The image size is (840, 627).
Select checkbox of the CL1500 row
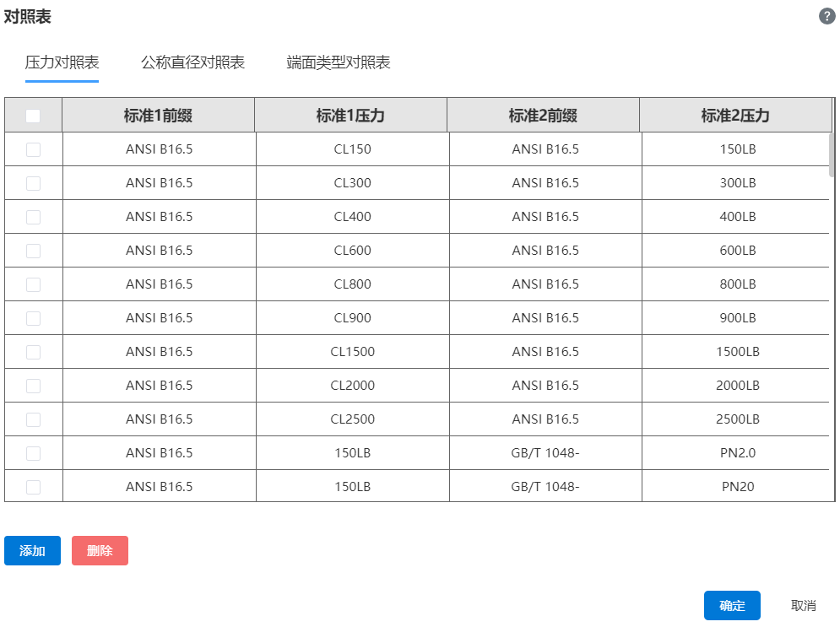(33, 352)
